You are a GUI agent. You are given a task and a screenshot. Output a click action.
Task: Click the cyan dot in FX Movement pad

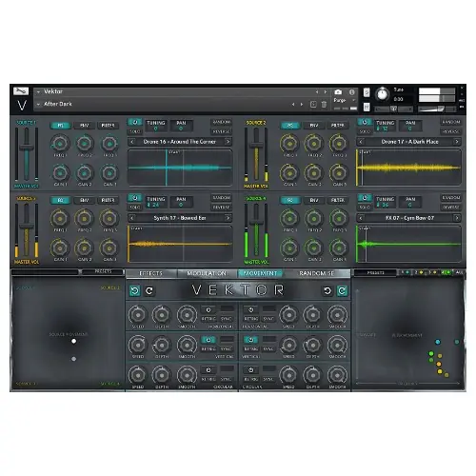[x=438, y=342]
